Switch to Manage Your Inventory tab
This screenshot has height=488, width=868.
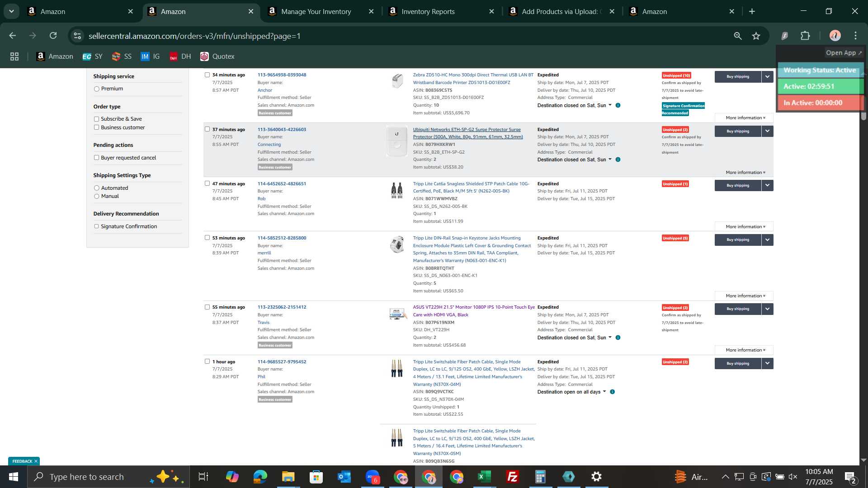(x=321, y=12)
